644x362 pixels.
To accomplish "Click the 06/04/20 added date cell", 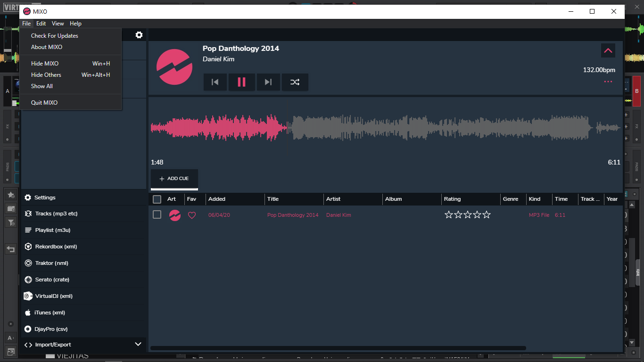I will coord(219,215).
